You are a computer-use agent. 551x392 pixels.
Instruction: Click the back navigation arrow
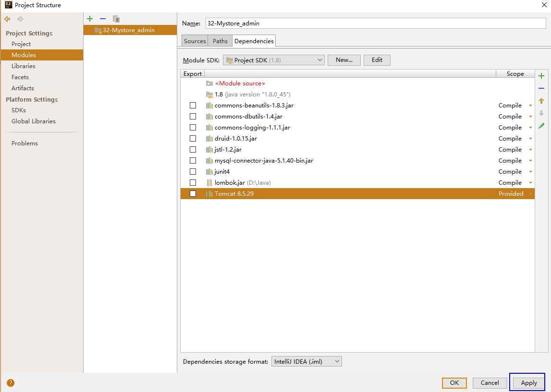7,19
